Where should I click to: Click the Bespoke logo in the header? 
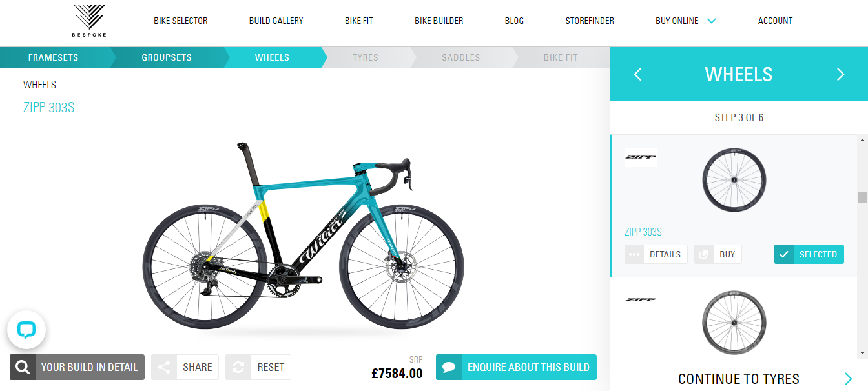coord(89,21)
